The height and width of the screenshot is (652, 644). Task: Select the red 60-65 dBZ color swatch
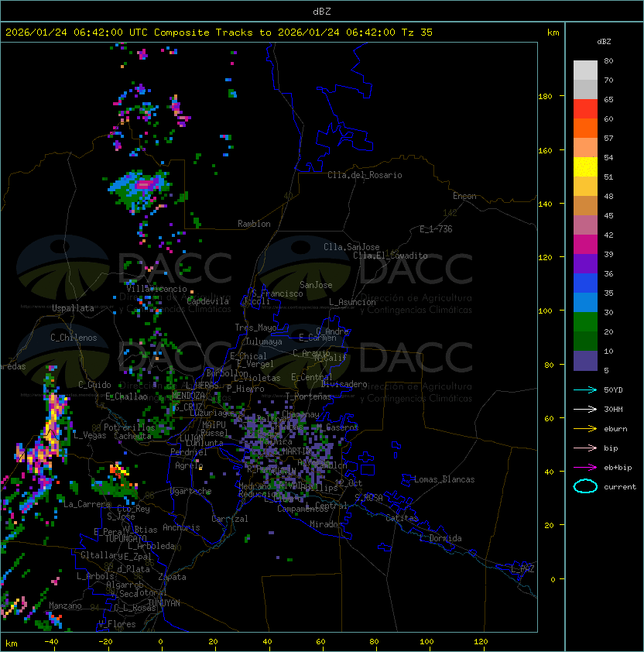585,109
